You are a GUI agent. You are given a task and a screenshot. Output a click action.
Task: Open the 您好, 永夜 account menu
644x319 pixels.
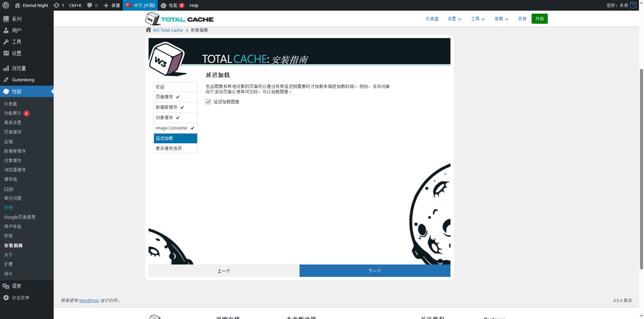click(621, 5)
